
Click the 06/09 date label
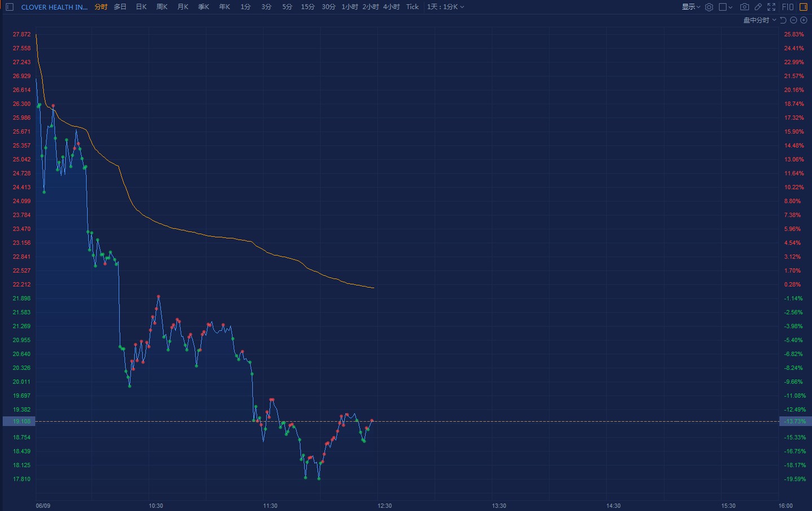coord(43,505)
